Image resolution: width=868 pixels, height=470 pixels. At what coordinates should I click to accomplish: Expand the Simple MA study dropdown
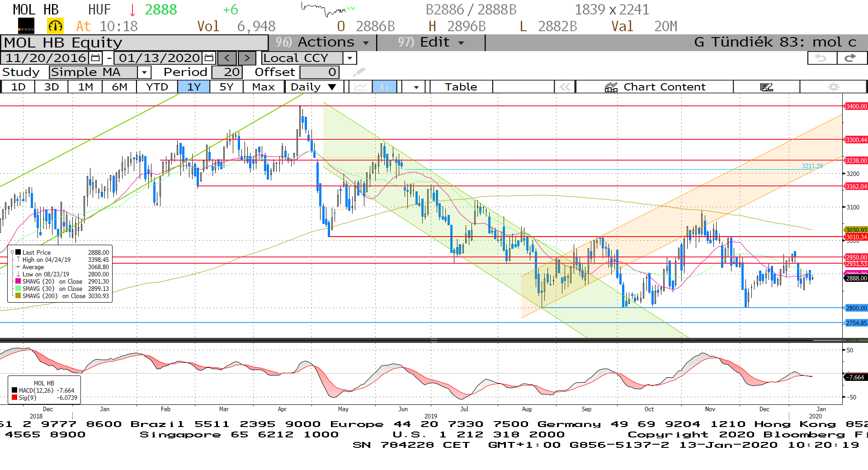click(x=144, y=72)
